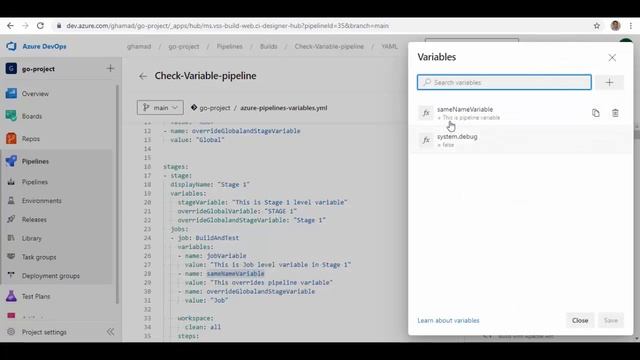Click the browser back arrow
640x360 pixels.
(x=10, y=26)
